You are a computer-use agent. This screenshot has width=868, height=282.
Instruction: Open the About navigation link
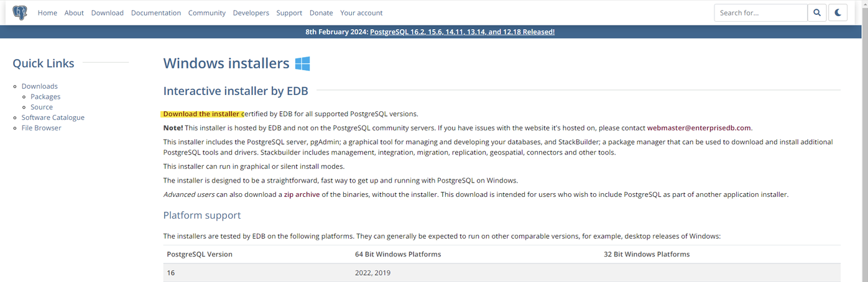[x=74, y=12]
